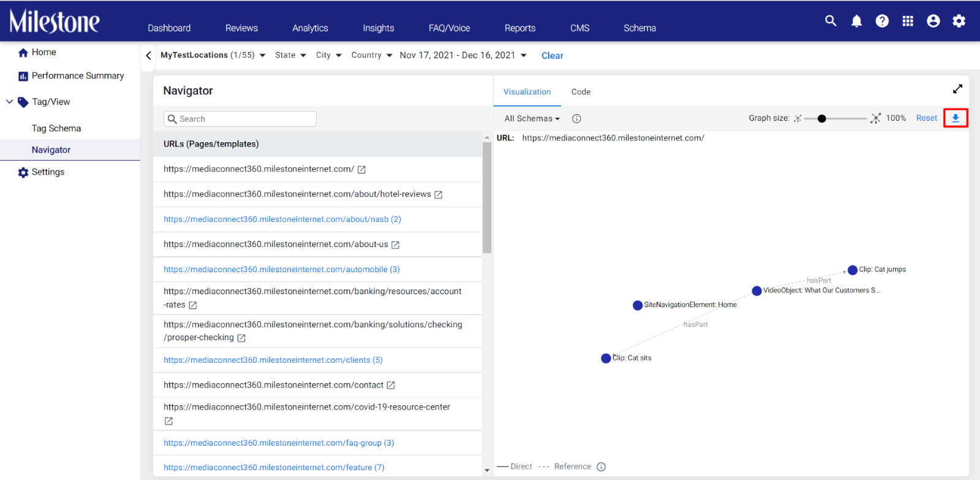Open the help question mark icon

[882, 21]
